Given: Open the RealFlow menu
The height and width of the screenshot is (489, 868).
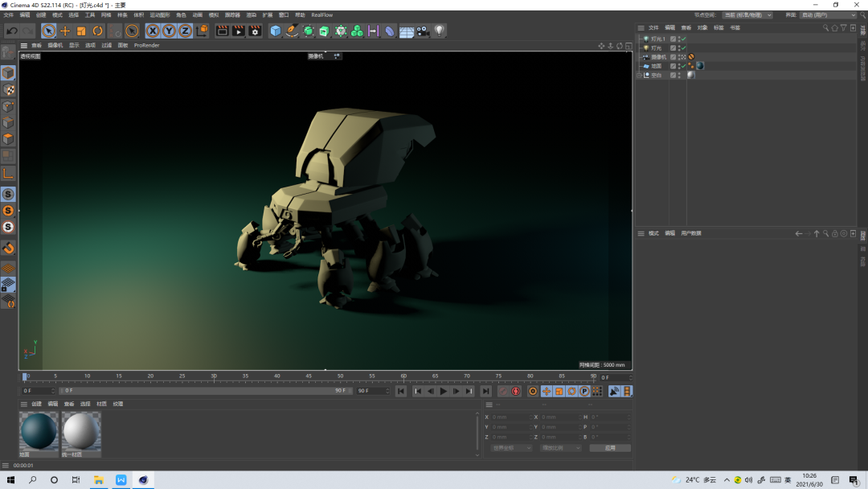Looking at the screenshot, I should click(322, 15).
